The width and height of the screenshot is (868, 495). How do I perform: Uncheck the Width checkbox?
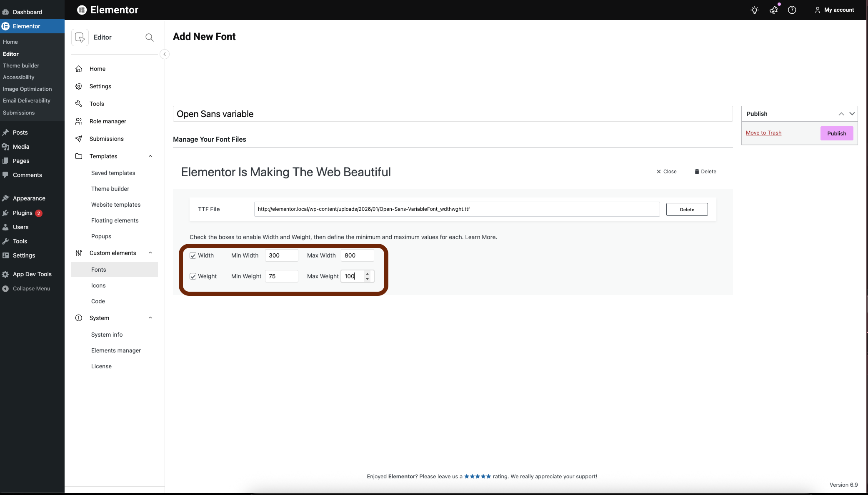193,255
